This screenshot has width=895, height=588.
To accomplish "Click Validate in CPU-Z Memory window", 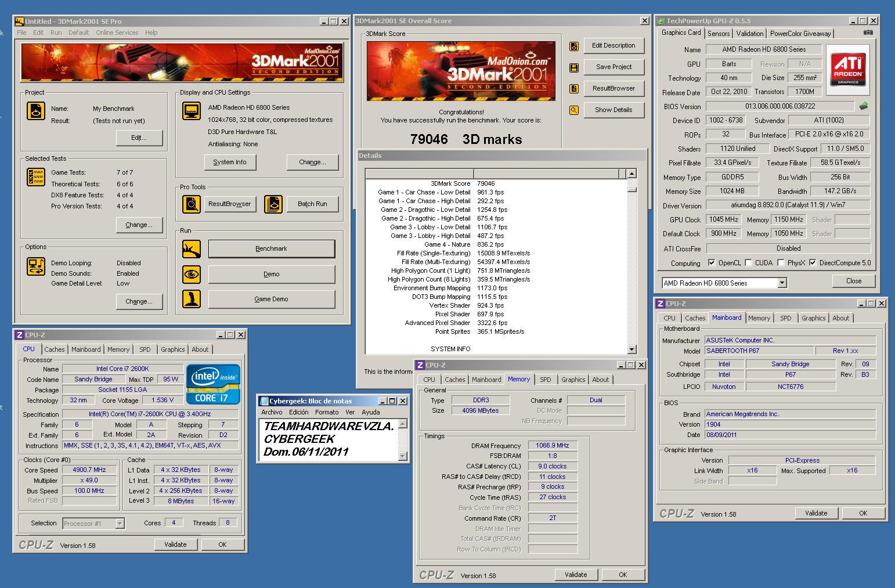I will (576, 575).
